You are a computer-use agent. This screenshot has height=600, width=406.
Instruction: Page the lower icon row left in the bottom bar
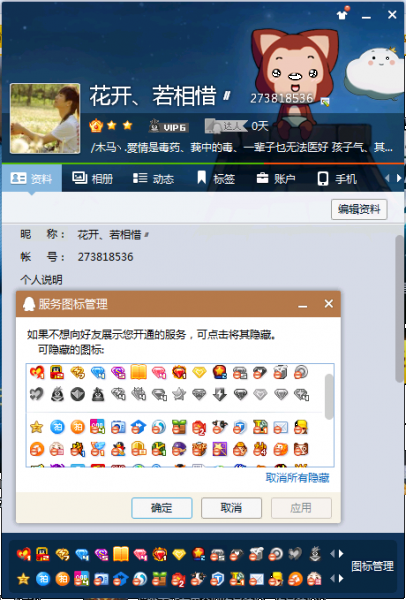coord(332,579)
